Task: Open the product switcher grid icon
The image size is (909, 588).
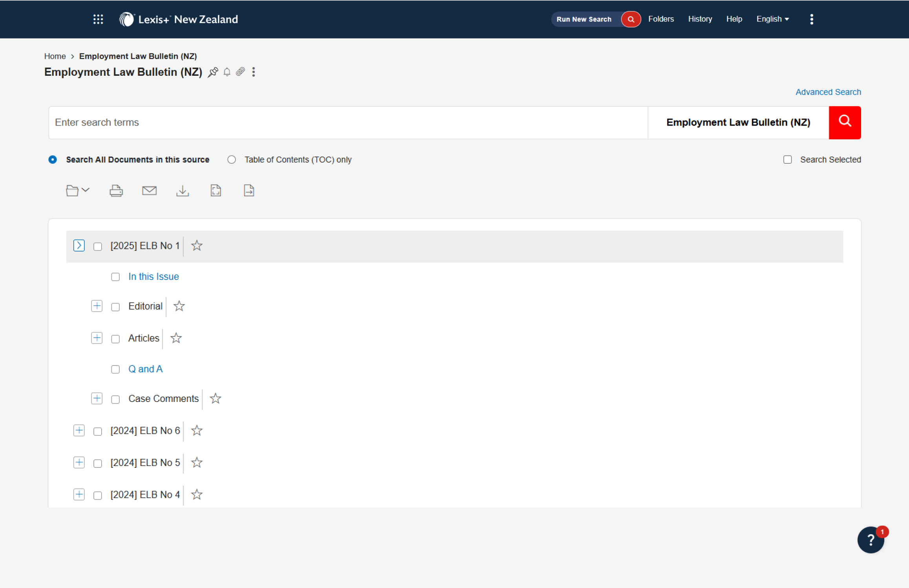Action: pyautogui.click(x=98, y=19)
